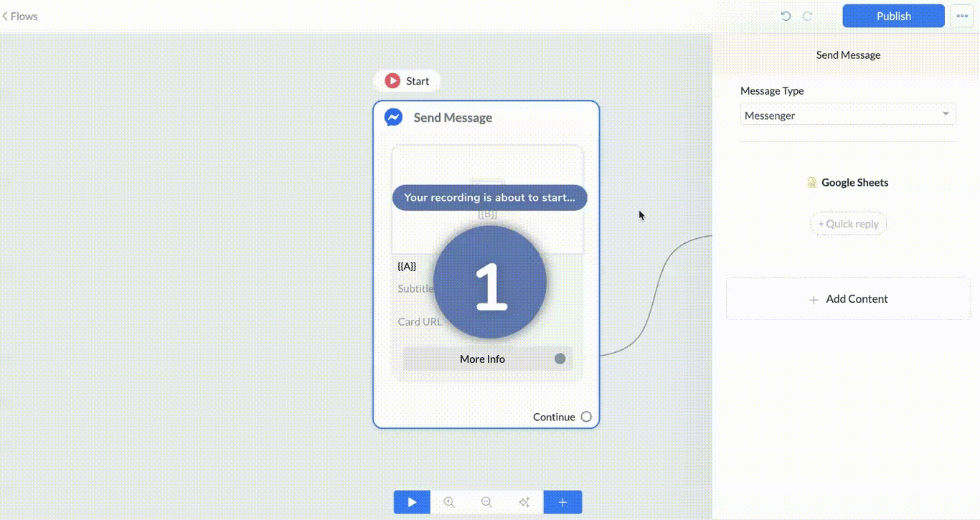Add a Quick reply
The height and width of the screenshot is (520, 980).
[848, 223]
